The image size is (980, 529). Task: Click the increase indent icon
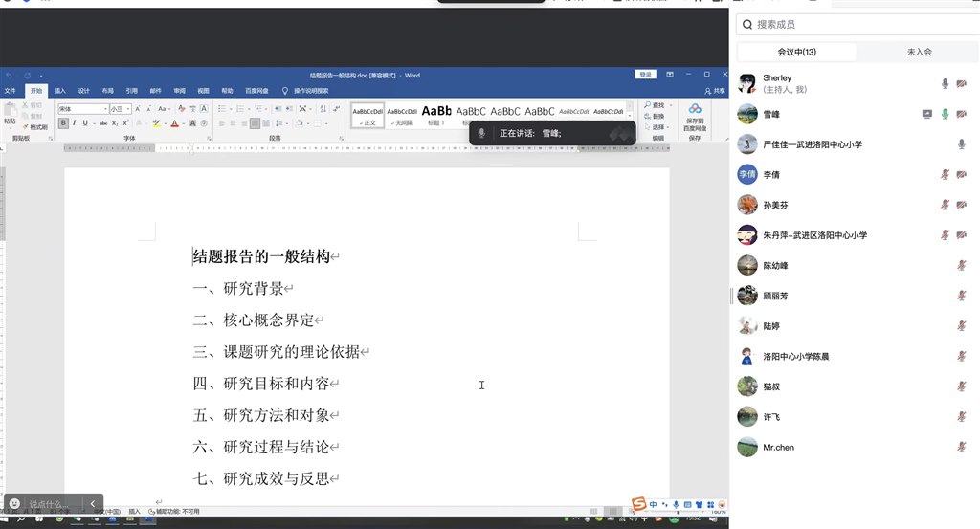pyautogui.click(x=289, y=109)
